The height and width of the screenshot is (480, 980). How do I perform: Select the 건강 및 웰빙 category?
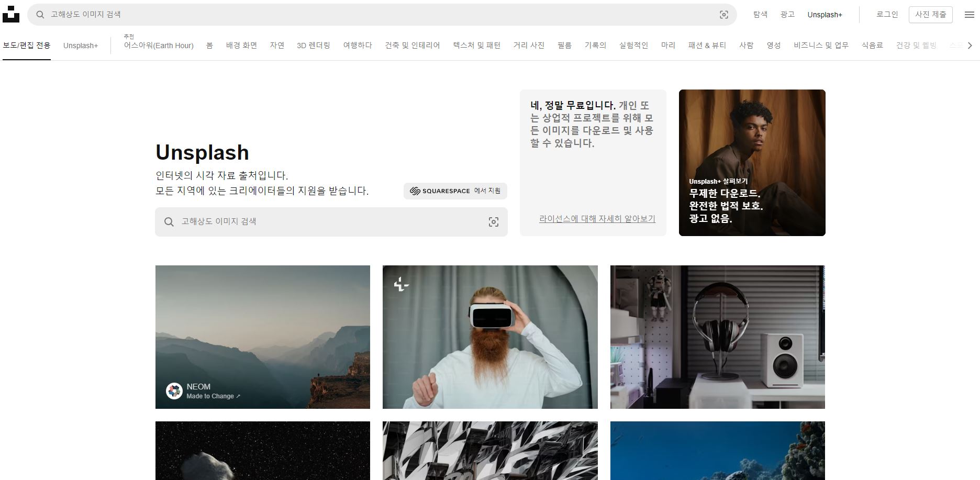pos(916,46)
